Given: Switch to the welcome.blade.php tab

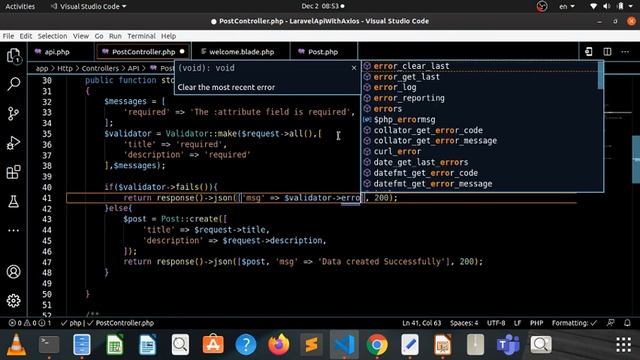Looking at the screenshot, I should point(241,52).
